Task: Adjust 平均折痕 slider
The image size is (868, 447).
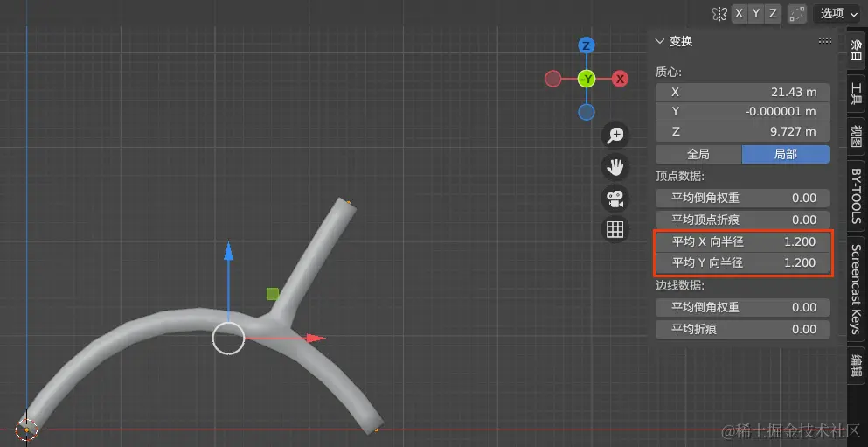Action: coord(742,330)
